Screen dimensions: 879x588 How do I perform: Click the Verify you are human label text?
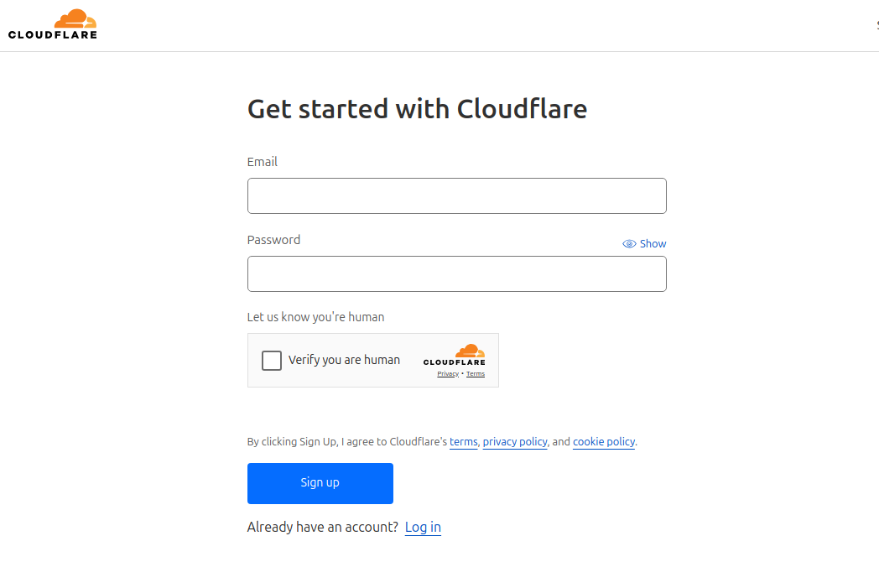click(344, 360)
